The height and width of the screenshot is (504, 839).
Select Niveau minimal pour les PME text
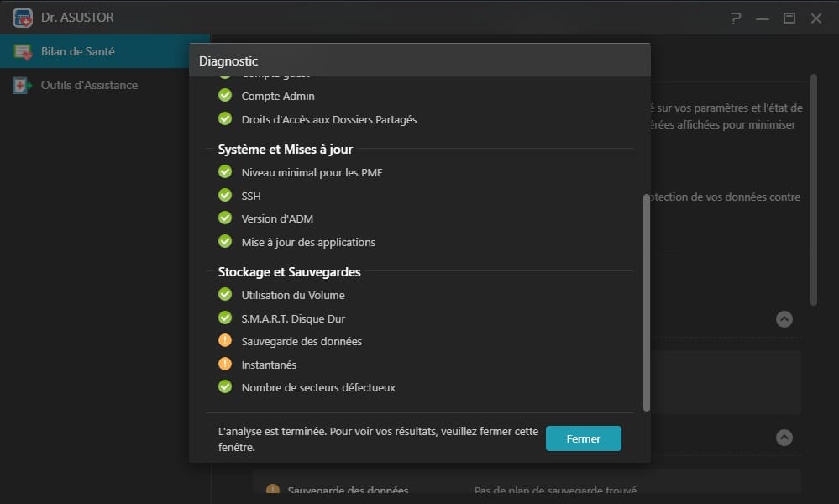click(312, 173)
